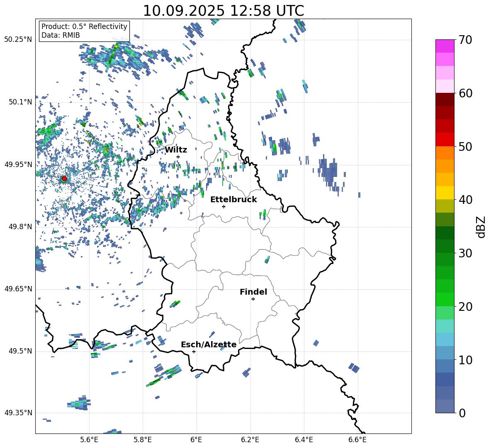Select the Findel city label
This screenshot has height=448, width=491.
click(x=253, y=292)
